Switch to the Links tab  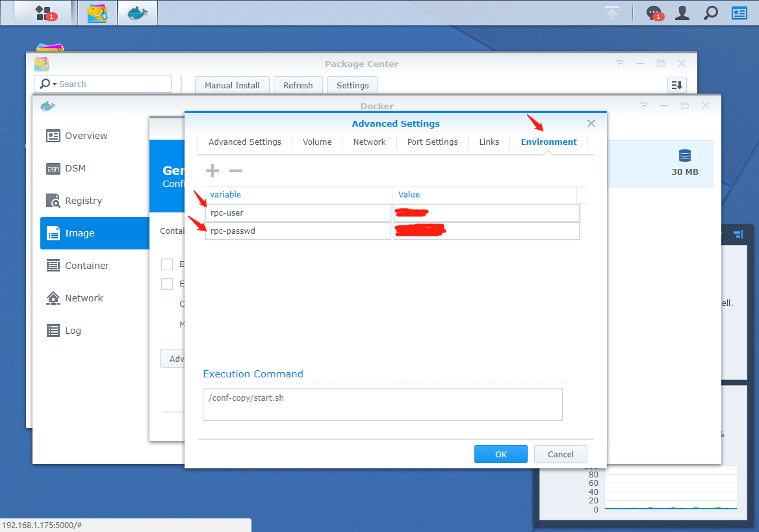coord(489,142)
